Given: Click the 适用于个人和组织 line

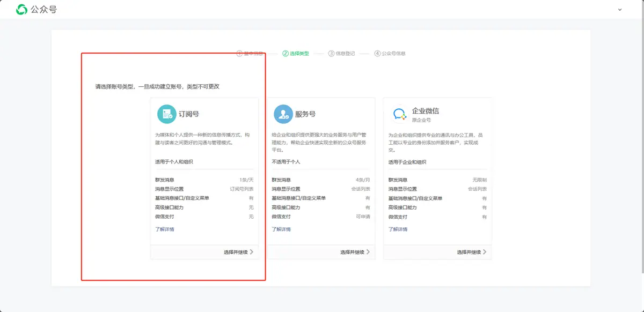Looking at the screenshot, I should (174, 162).
